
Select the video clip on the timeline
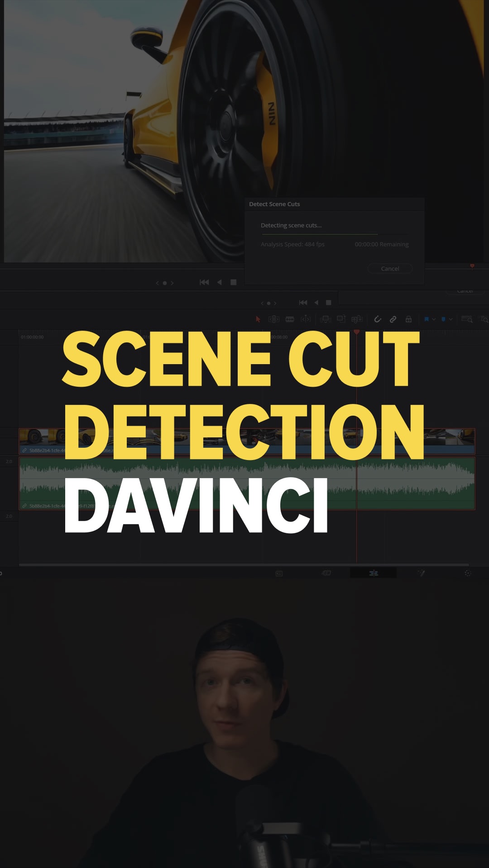pyautogui.click(x=247, y=441)
